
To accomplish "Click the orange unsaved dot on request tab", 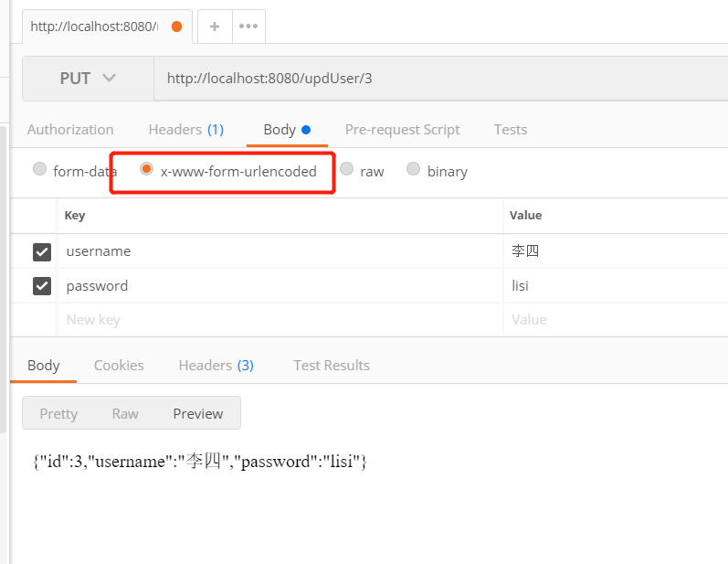I will 176,27.
